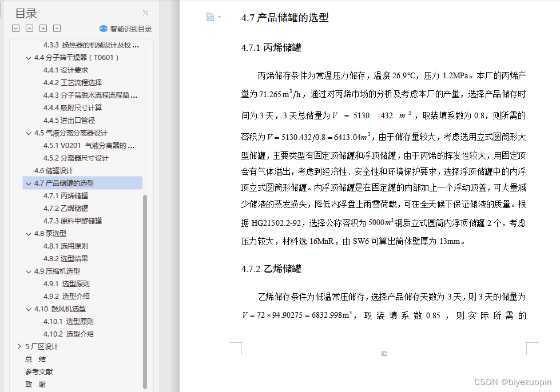
Task: Click the down-arrow navigation icon above the outline
Action: [x=15, y=28]
